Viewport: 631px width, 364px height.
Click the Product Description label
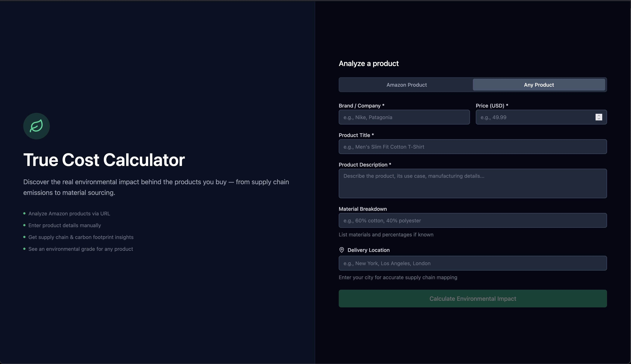pos(363,165)
